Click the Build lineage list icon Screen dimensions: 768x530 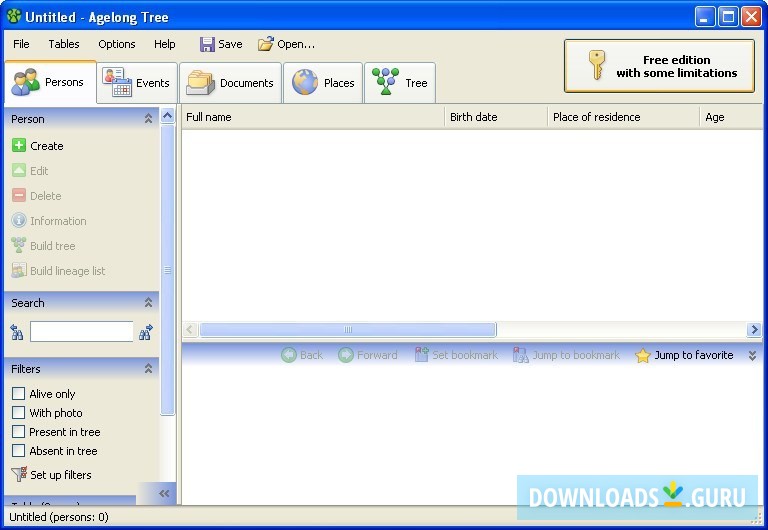click(x=19, y=270)
